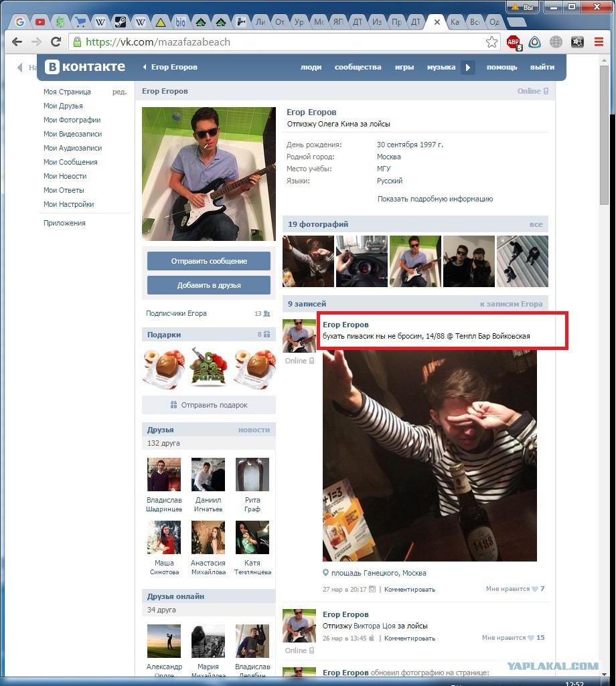Open Владислав Шадринцев friend avatar
The image size is (616, 686).
(164, 475)
